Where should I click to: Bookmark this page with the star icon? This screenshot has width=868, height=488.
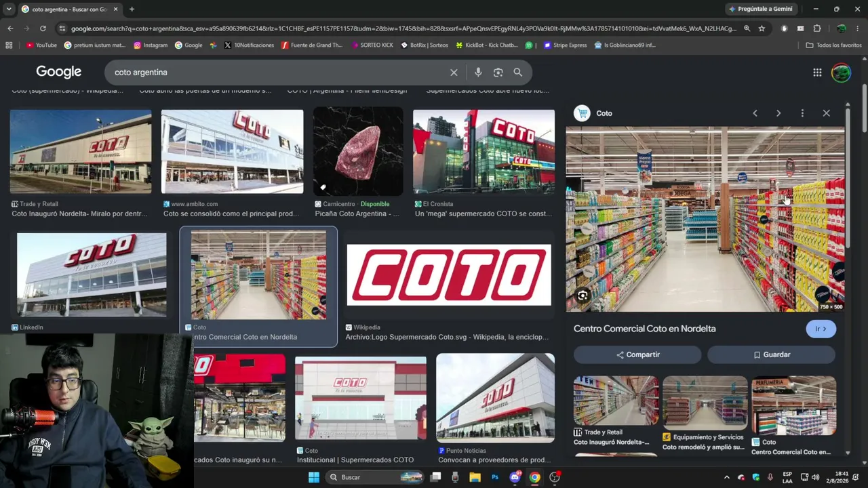(x=762, y=28)
